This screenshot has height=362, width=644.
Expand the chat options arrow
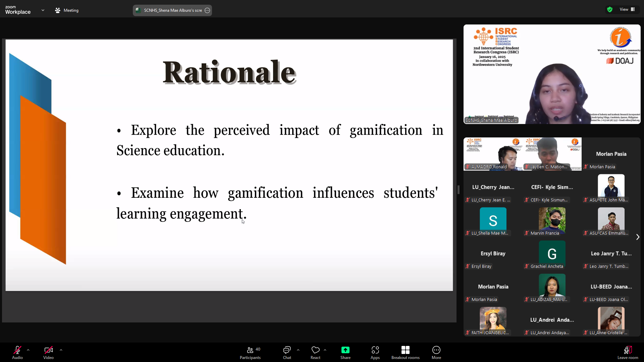tap(298, 350)
